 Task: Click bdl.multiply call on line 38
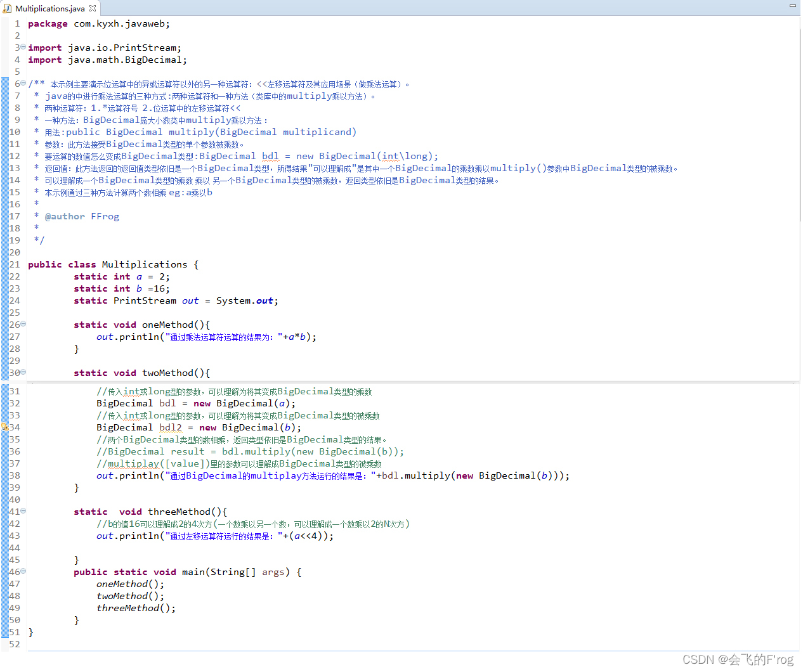coord(476,475)
